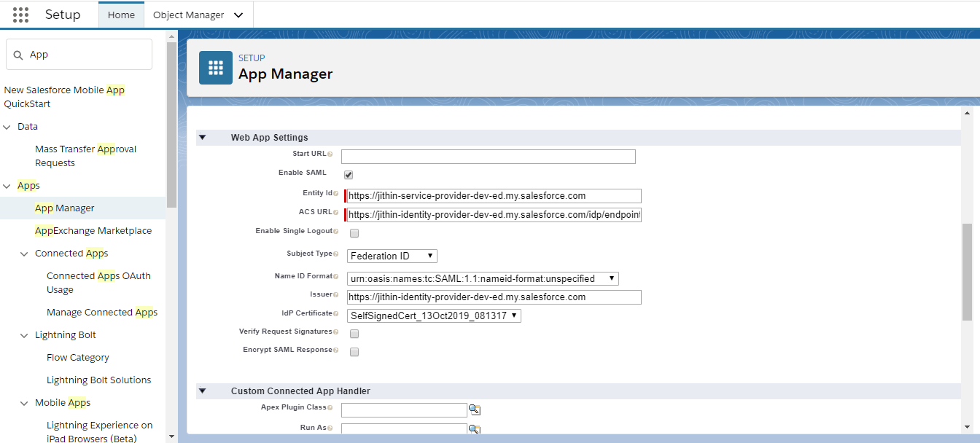Click help icon next to Name ID Format
980x443 pixels.
336,277
